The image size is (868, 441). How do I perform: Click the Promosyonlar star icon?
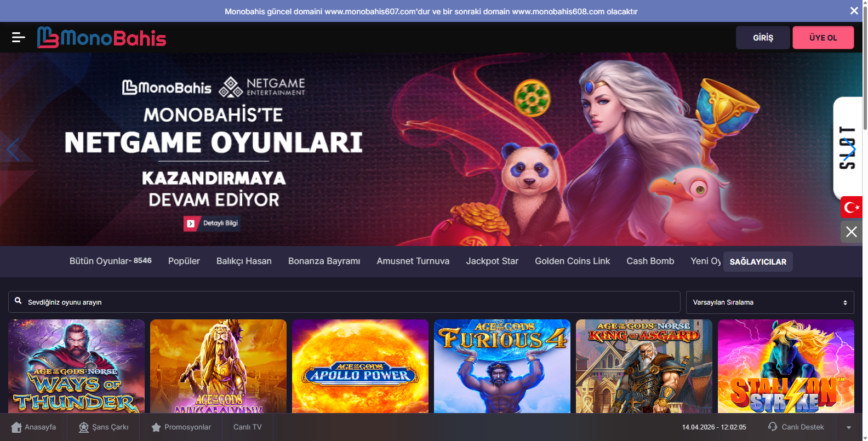point(156,427)
